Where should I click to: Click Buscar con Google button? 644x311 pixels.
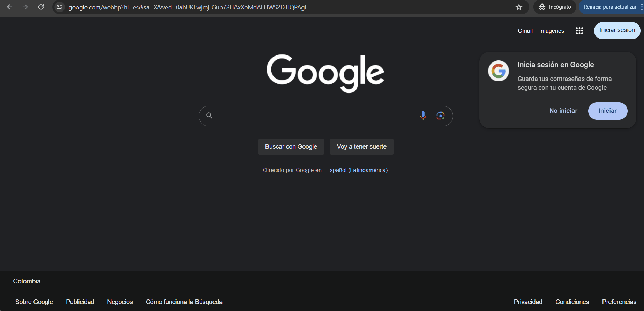point(291,147)
